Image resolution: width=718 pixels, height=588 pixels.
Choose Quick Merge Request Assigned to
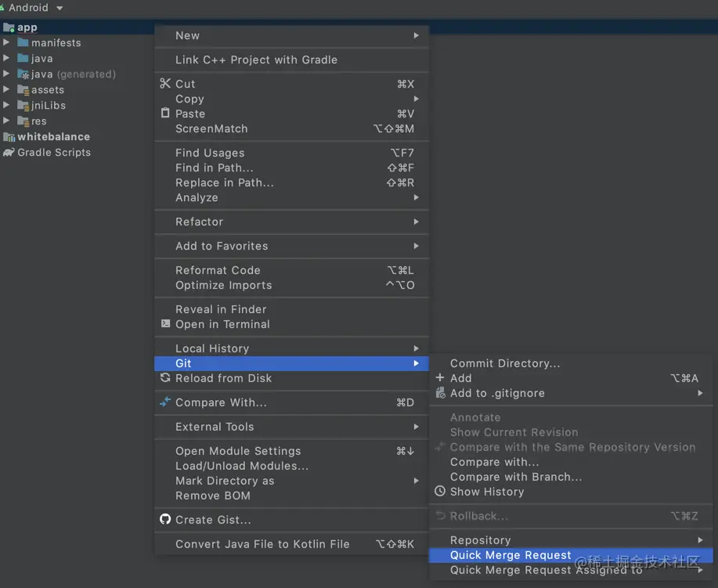click(x=571, y=570)
